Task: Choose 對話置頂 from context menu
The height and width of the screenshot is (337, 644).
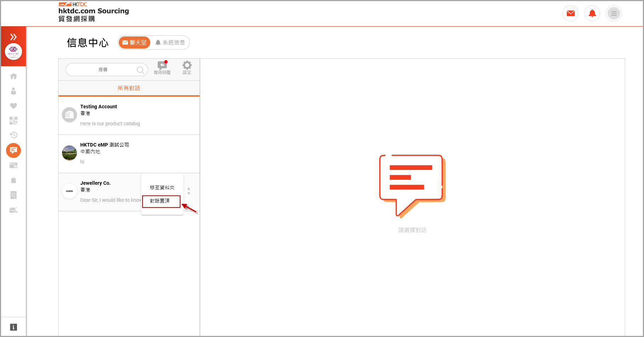Action: (161, 201)
